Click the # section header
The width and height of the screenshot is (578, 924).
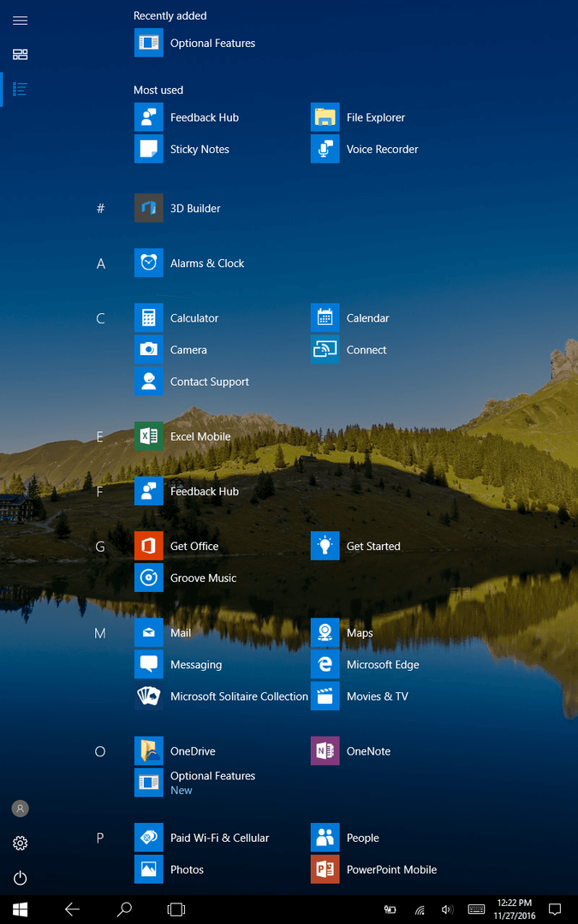coord(101,208)
